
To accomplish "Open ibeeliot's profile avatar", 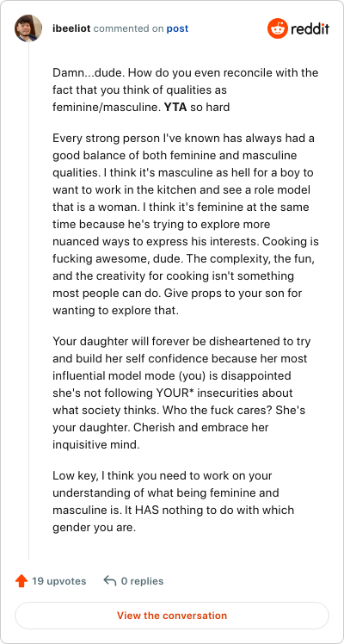I will pyautogui.click(x=28, y=28).
